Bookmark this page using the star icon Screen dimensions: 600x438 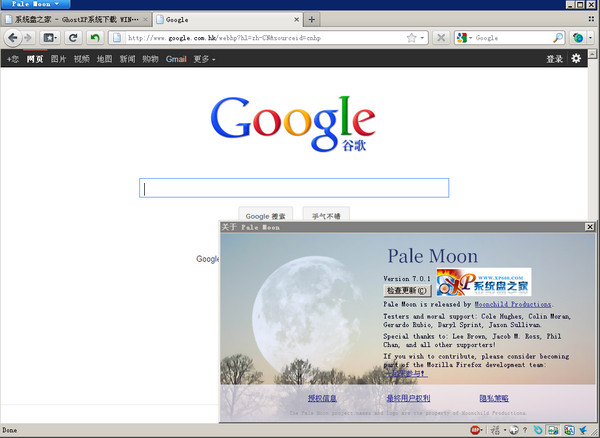[x=411, y=38]
